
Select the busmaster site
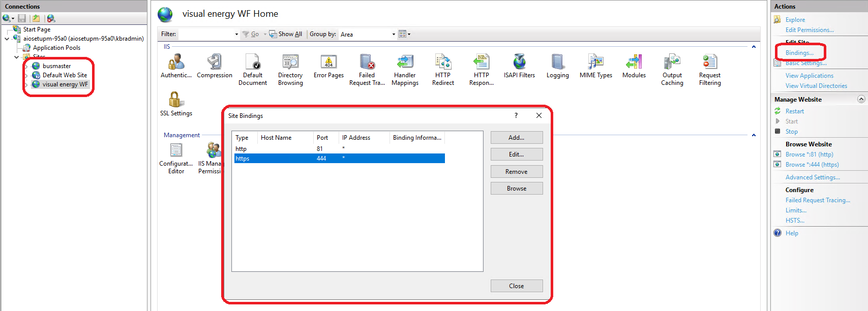click(56, 66)
